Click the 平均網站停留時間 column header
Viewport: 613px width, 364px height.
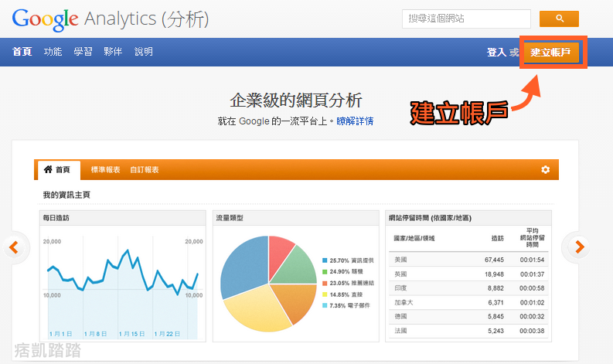[532, 238]
